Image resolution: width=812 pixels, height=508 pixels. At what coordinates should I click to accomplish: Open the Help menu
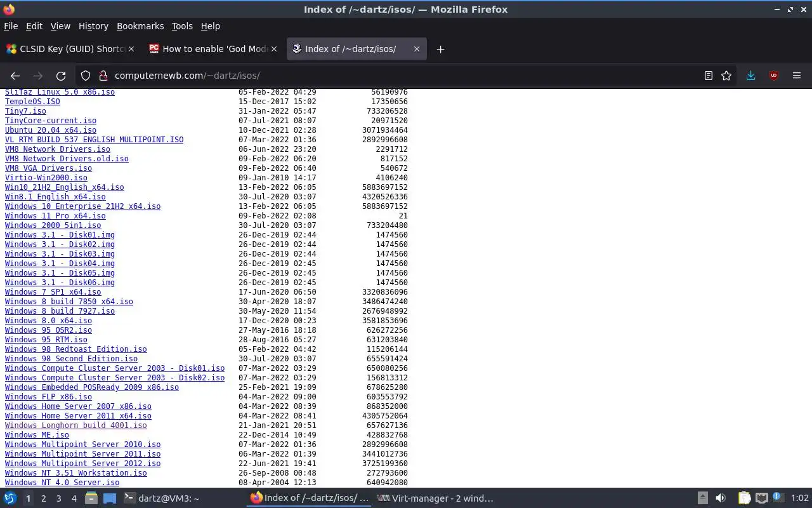[210, 26]
